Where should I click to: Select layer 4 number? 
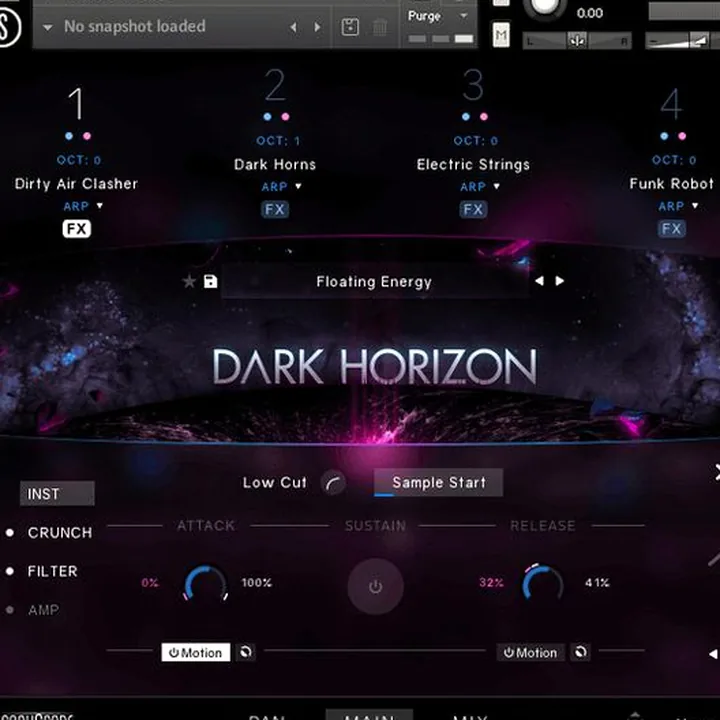671,104
